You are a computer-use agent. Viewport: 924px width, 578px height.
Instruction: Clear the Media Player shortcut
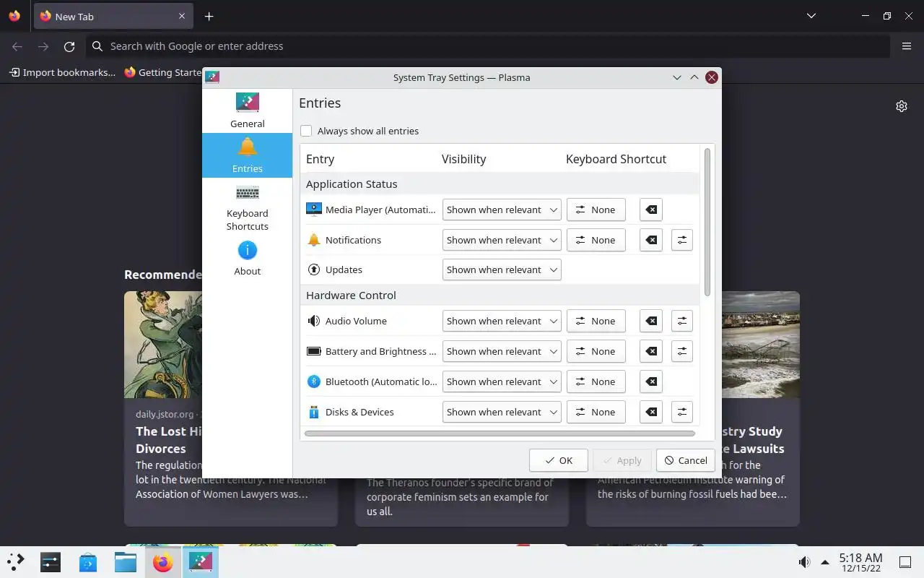[651, 210]
